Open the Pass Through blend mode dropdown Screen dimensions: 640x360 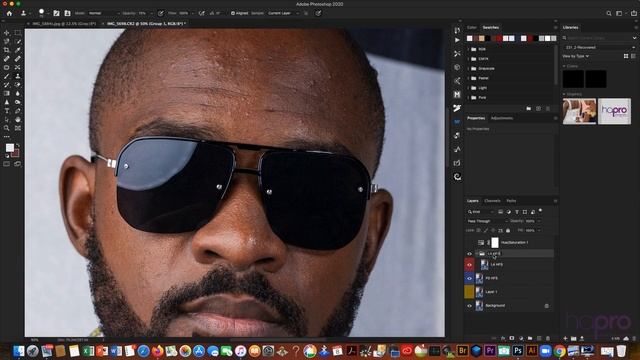(x=487, y=221)
